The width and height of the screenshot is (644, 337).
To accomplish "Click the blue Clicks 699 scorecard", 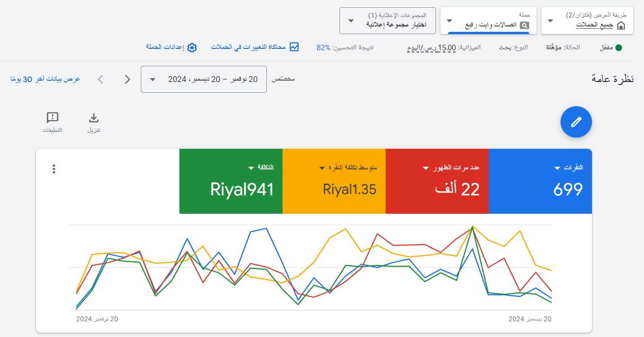I will point(540,181).
